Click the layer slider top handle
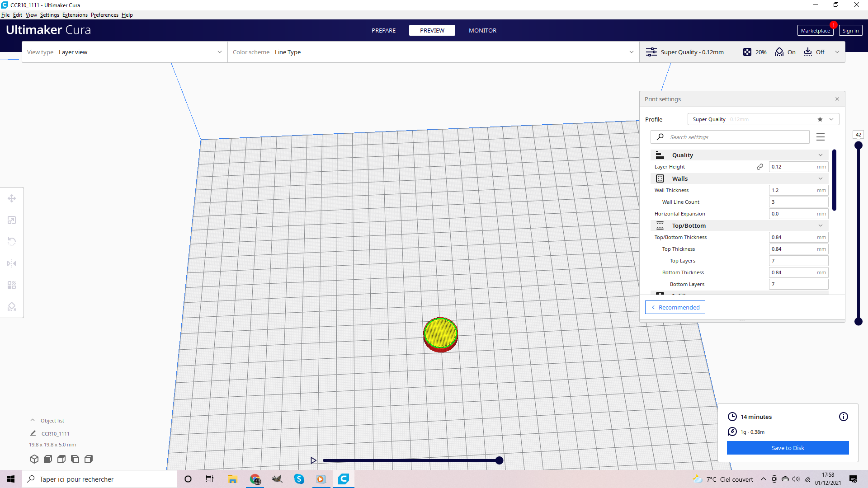The height and width of the screenshot is (488, 868). click(859, 145)
